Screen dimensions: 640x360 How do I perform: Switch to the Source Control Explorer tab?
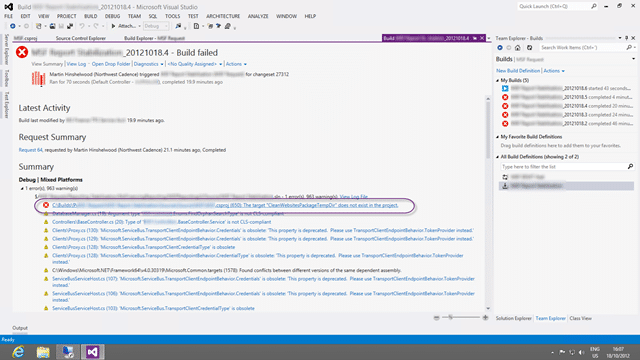pyautogui.click(x=80, y=38)
